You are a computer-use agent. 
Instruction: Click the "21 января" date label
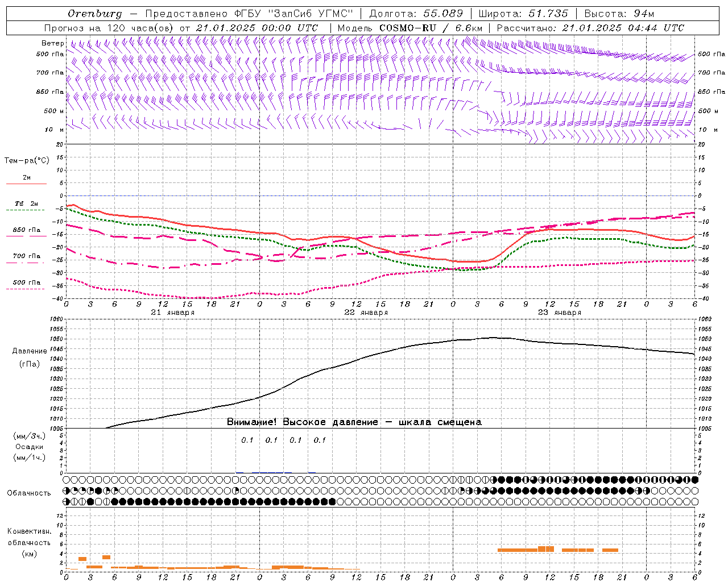[172, 313]
